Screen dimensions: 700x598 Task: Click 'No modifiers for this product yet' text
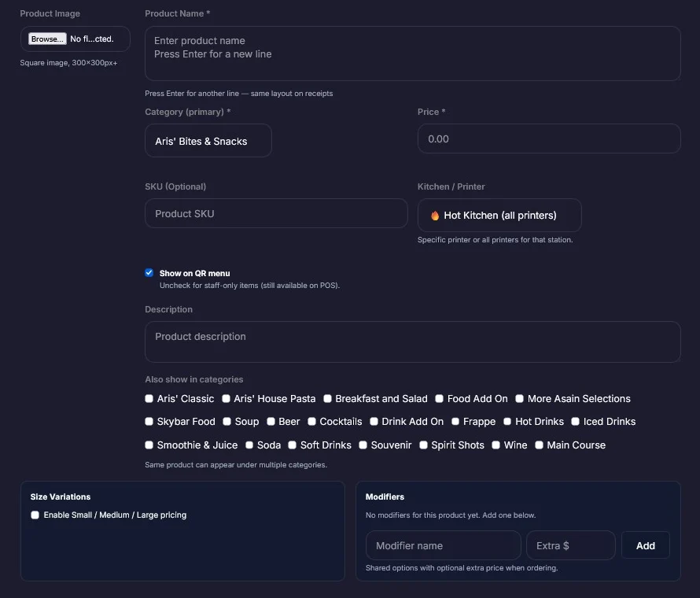pos(451,515)
